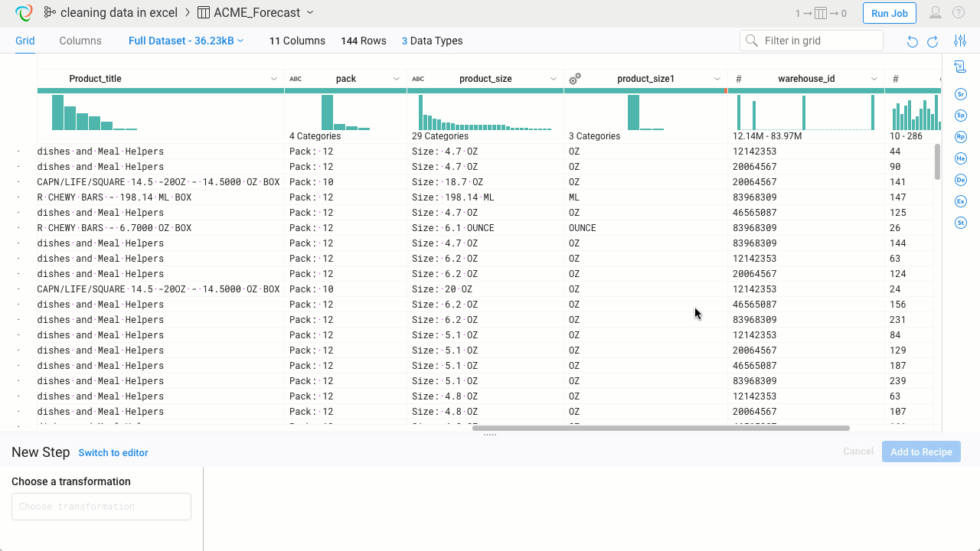Image resolution: width=980 pixels, height=551 pixels.
Task: Click the Filter in grid field
Action: pyautogui.click(x=812, y=41)
